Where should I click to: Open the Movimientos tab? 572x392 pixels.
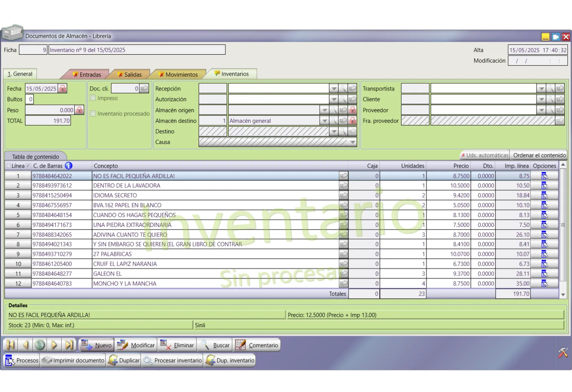pyautogui.click(x=178, y=74)
